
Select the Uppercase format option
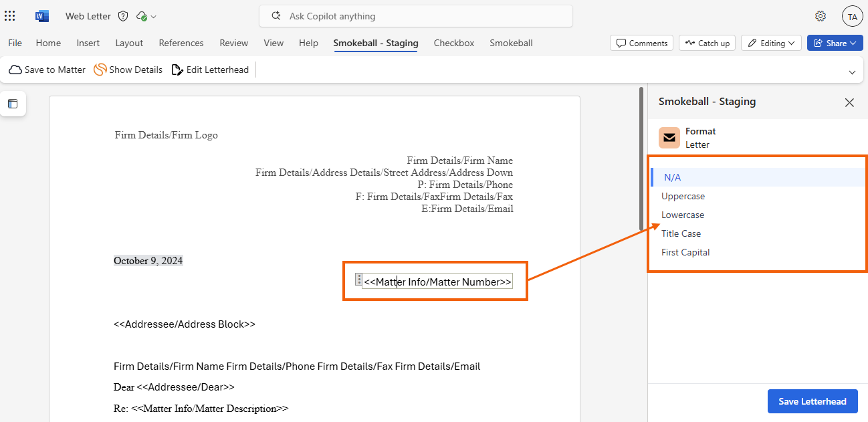(683, 196)
